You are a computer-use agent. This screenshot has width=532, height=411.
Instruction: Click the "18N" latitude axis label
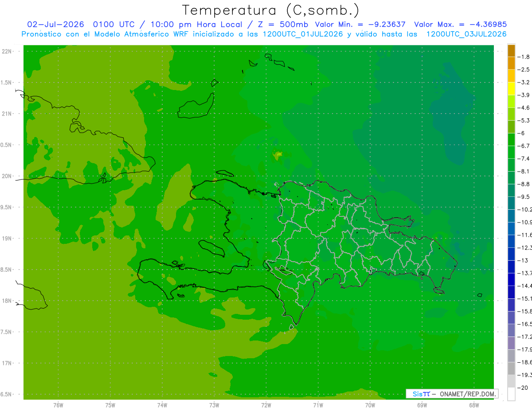pyautogui.click(x=7, y=301)
